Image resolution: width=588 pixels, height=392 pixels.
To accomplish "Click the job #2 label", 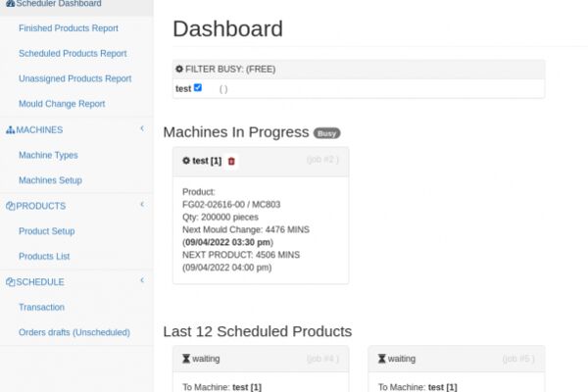I will [x=322, y=160].
